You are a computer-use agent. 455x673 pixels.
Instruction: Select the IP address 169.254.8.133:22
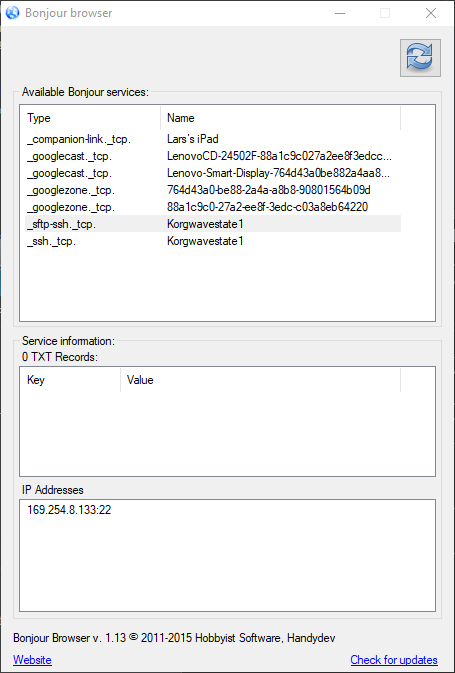(x=69, y=510)
